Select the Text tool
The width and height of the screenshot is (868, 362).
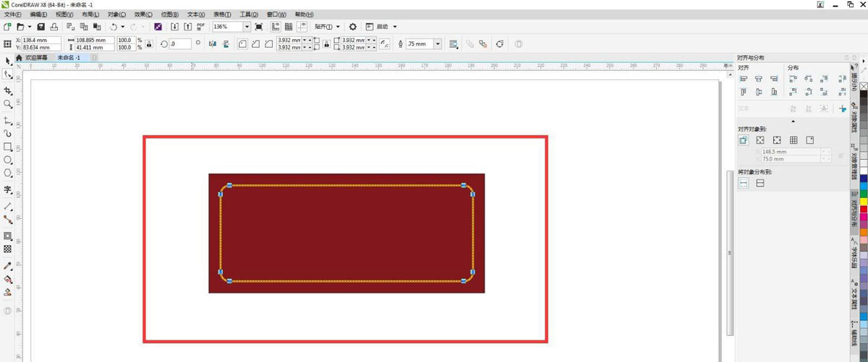[8, 190]
